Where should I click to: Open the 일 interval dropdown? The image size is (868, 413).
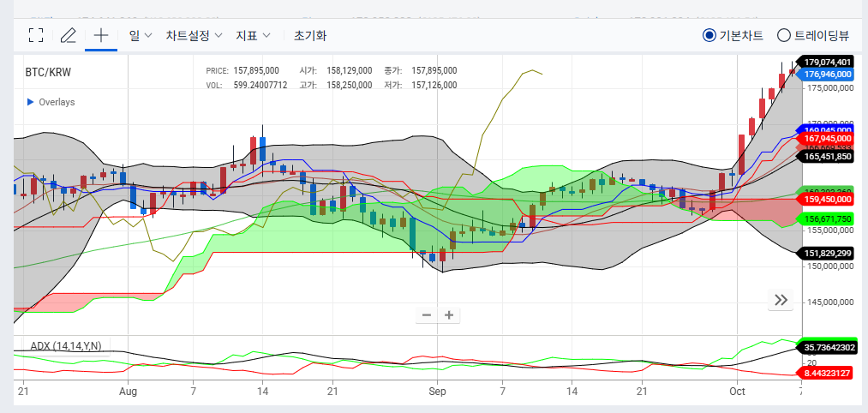click(x=141, y=35)
